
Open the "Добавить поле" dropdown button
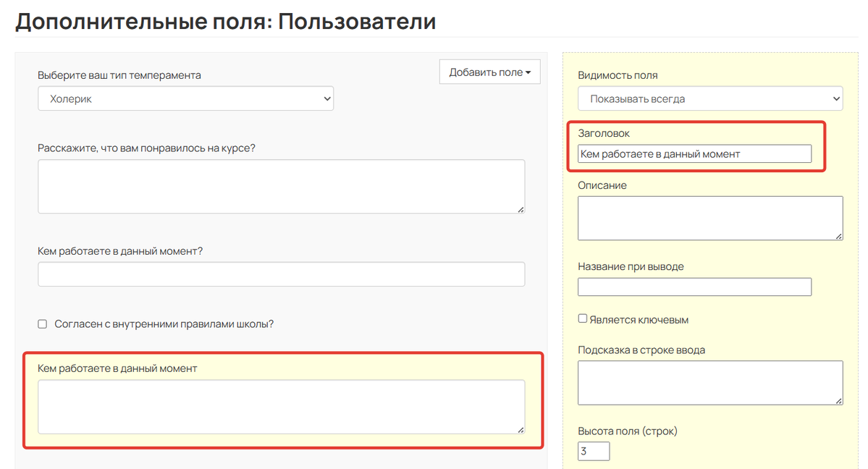tap(489, 72)
